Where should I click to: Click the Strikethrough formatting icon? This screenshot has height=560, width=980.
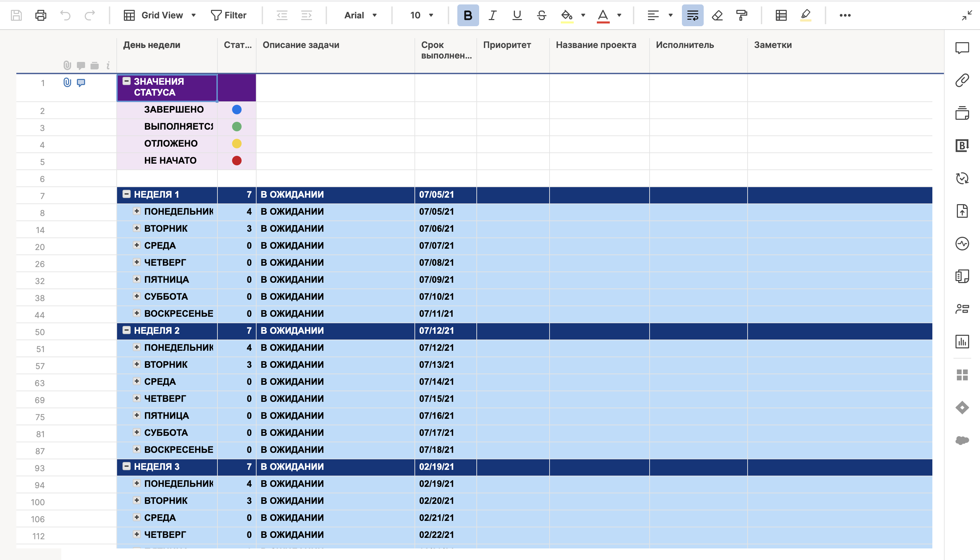point(541,15)
